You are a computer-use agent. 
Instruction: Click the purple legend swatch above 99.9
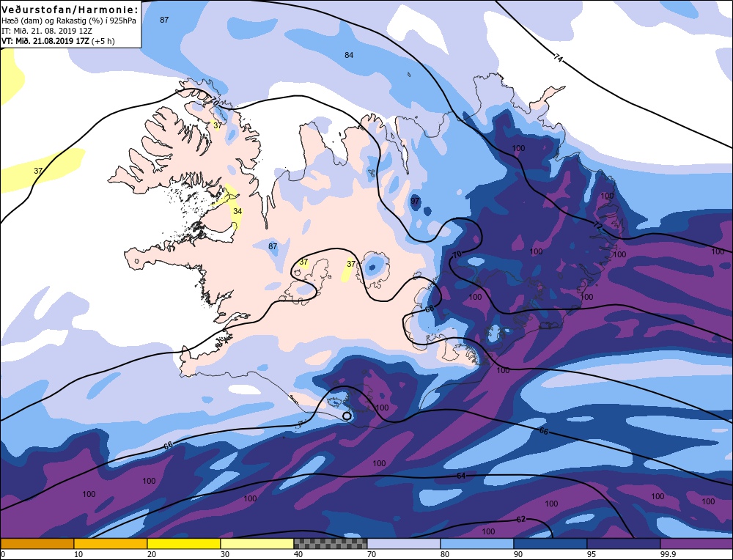[x=696, y=543]
